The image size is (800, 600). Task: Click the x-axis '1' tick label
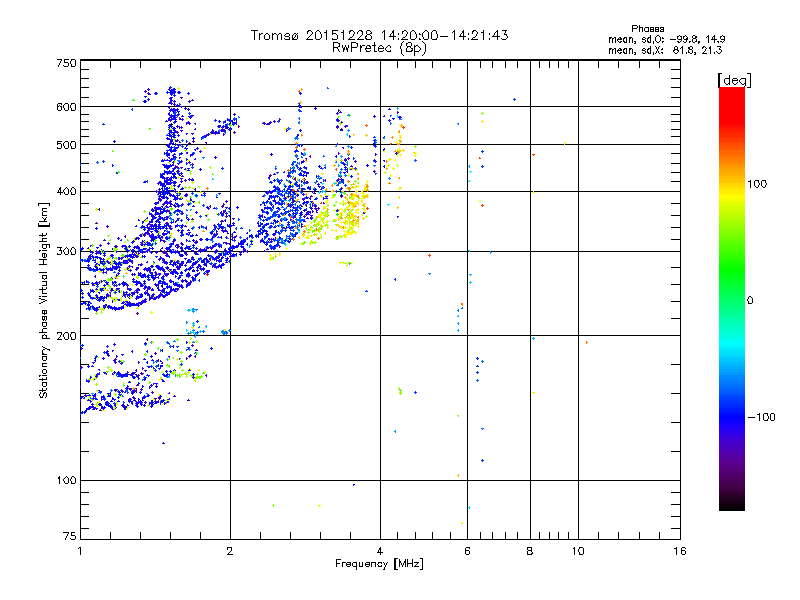click(80, 551)
